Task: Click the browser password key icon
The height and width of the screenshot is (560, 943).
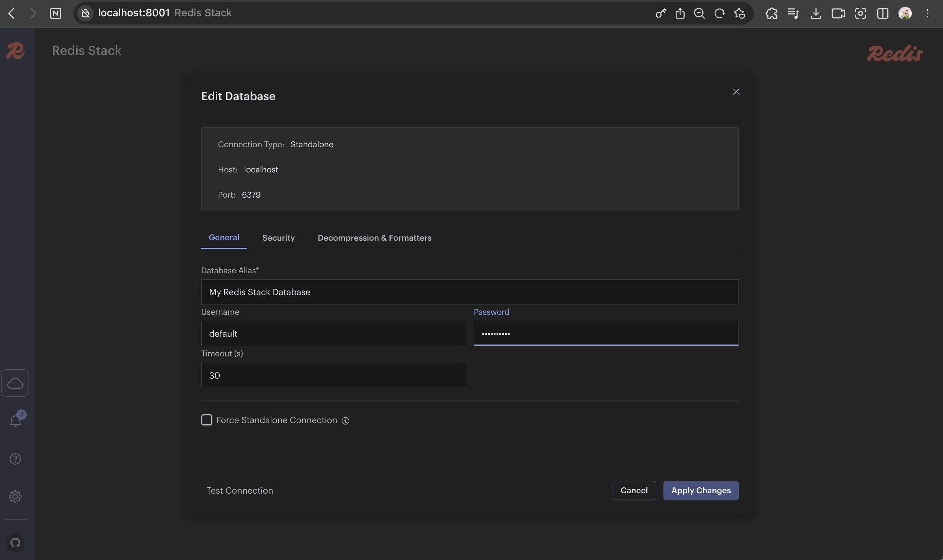Action: 660,14
